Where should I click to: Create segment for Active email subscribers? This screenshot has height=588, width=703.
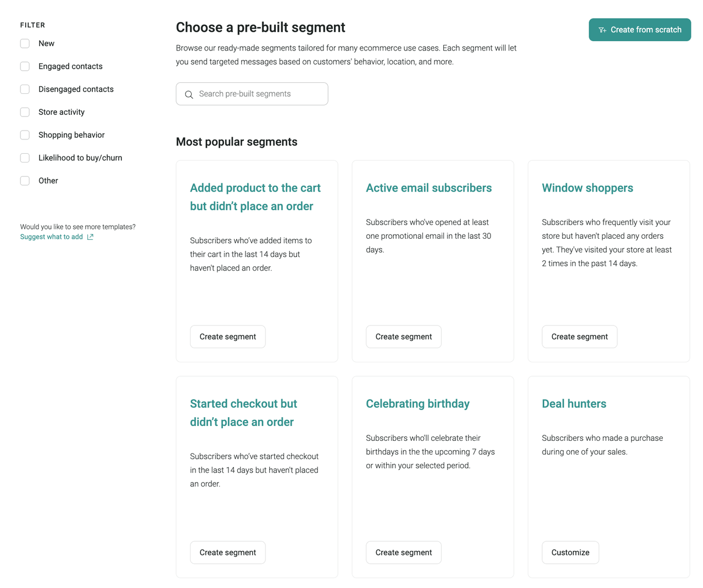tap(404, 337)
